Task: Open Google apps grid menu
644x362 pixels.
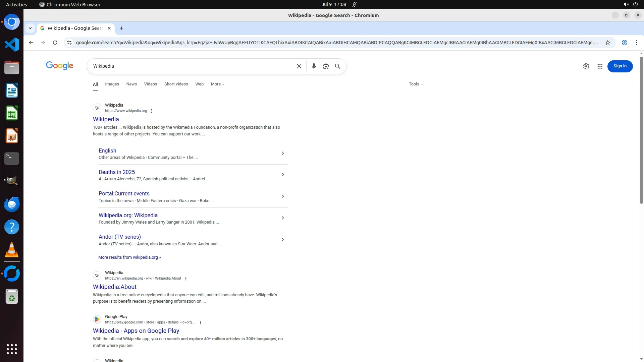Action: tap(600, 66)
